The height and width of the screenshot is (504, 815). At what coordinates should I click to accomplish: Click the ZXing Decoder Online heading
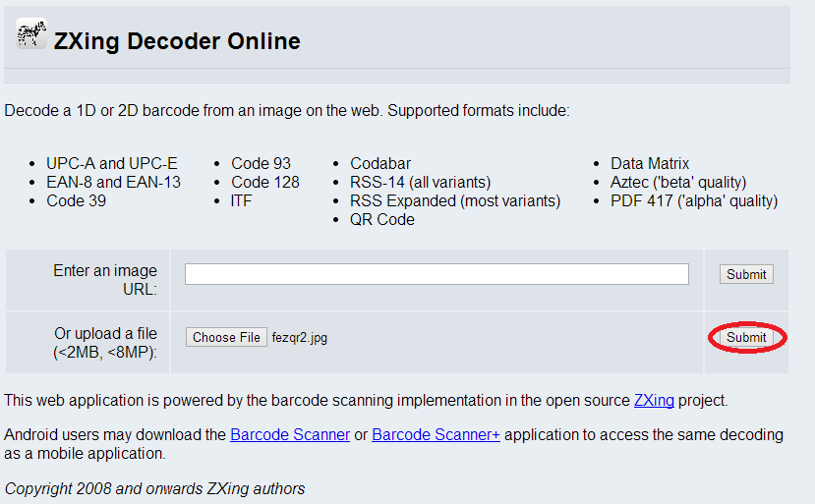click(x=177, y=41)
